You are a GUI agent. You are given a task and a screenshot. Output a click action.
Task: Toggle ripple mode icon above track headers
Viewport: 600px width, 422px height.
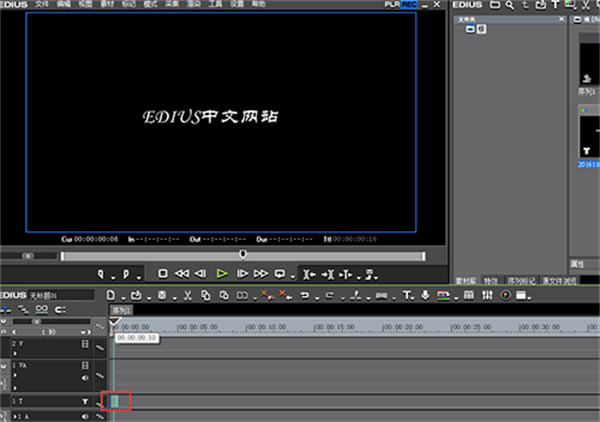23,309
